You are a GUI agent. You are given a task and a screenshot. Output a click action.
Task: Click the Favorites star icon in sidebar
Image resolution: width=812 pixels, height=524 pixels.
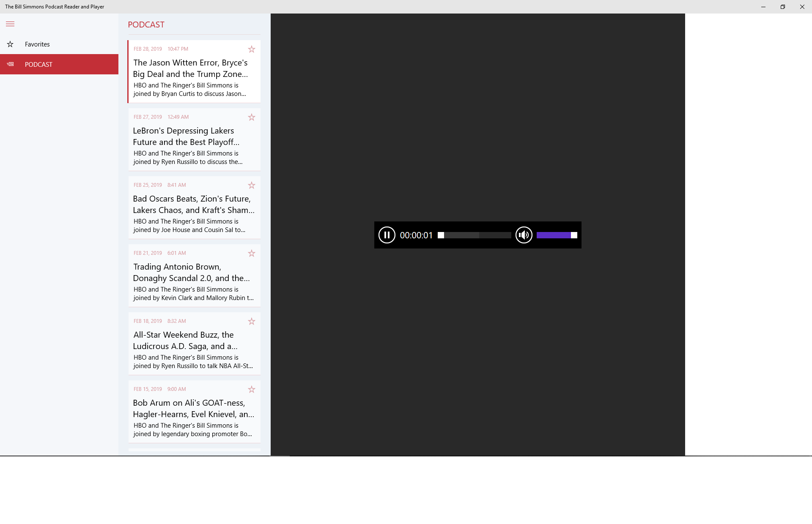(x=10, y=44)
